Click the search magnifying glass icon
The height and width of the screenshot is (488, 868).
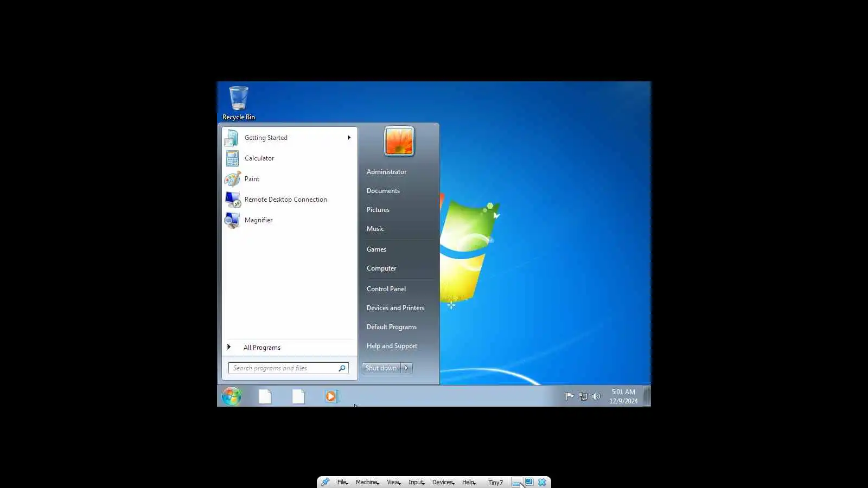click(342, 368)
